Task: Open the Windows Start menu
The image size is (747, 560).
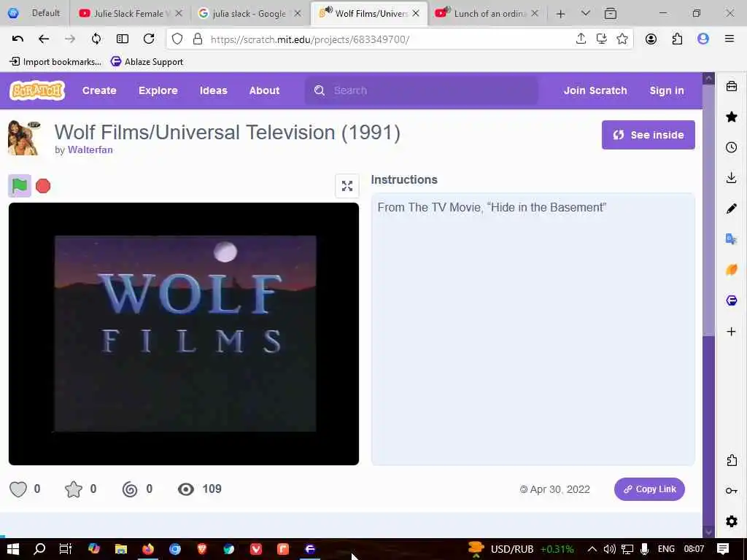Action: [13, 549]
